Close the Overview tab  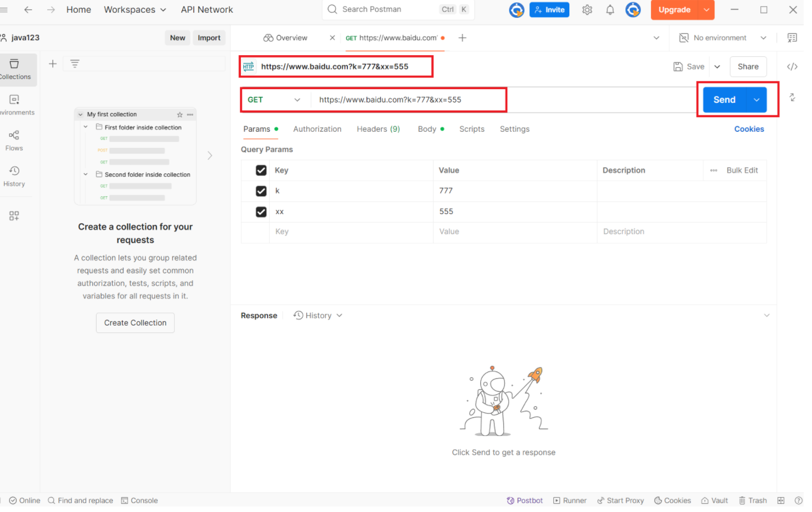coord(332,38)
